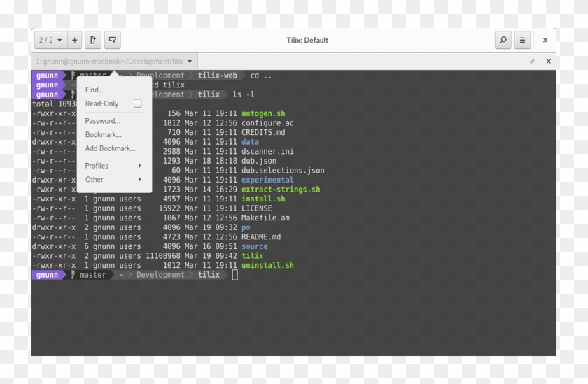Expand the Other submenu
The width and height of the screenshot is (588, 384).
(x=114, y=180)
